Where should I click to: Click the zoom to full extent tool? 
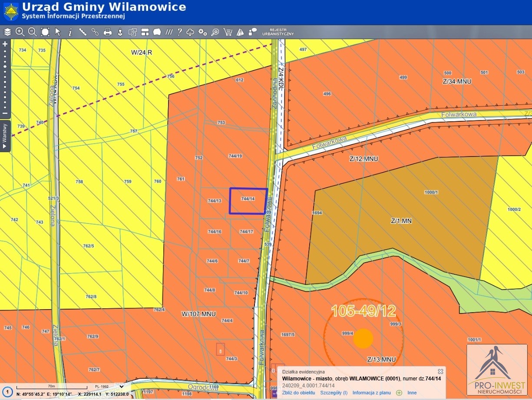point(45,32)
